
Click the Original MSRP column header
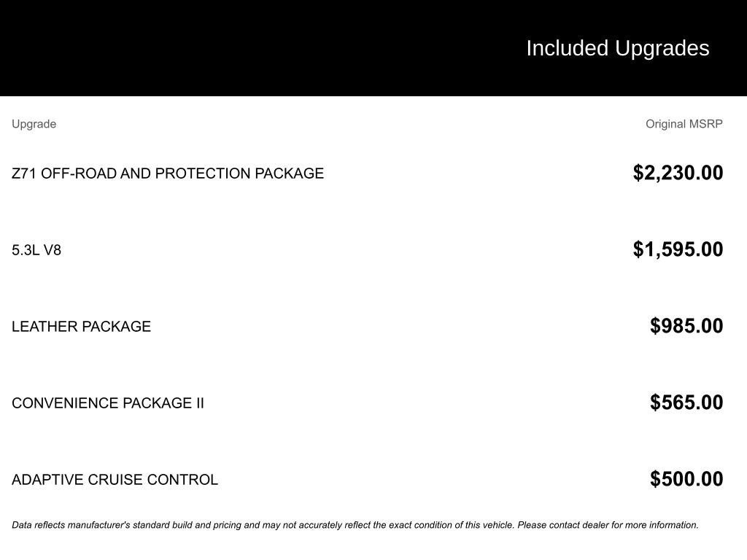(x=684, y=124)
